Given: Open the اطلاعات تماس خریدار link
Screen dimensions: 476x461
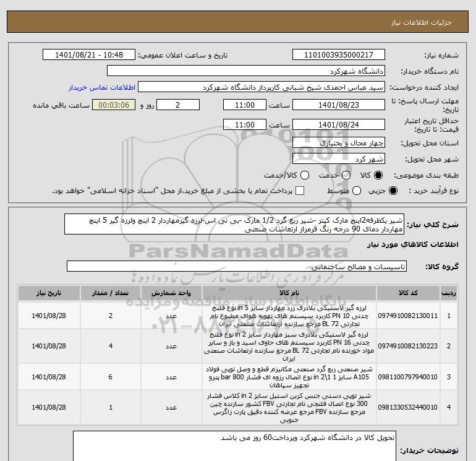Looking at the screenshot, I should click(x=102, y=87).
